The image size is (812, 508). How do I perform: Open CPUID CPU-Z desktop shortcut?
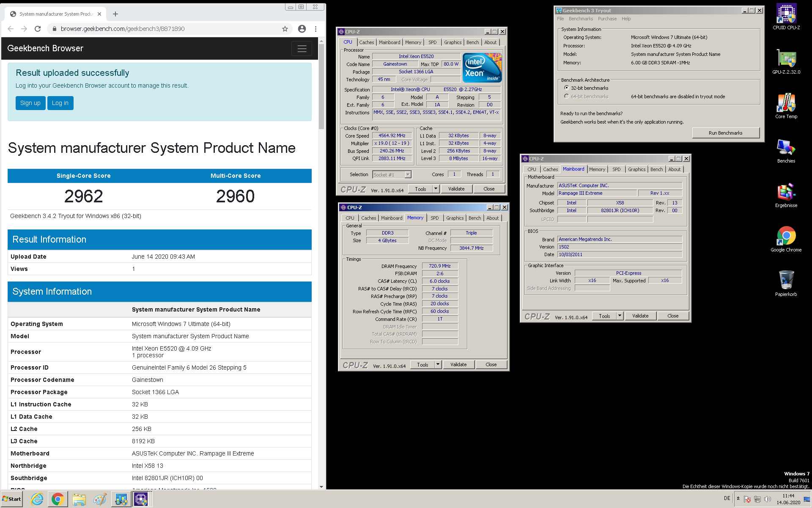coord(786,17)
